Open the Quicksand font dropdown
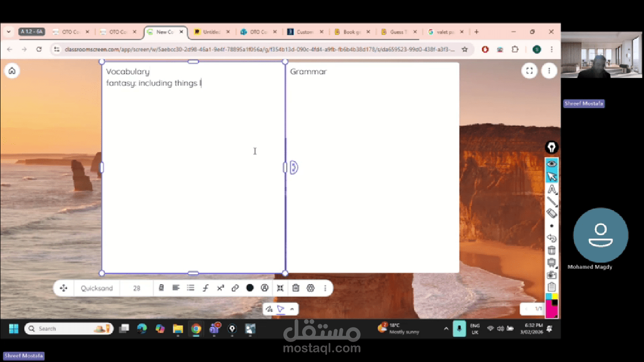The image size is (644, 362). pos(97,288)
